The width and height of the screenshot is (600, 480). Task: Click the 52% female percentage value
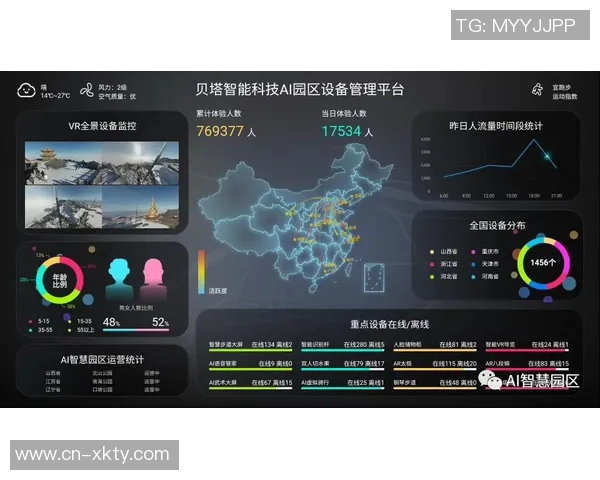click(x=161, y=322)
